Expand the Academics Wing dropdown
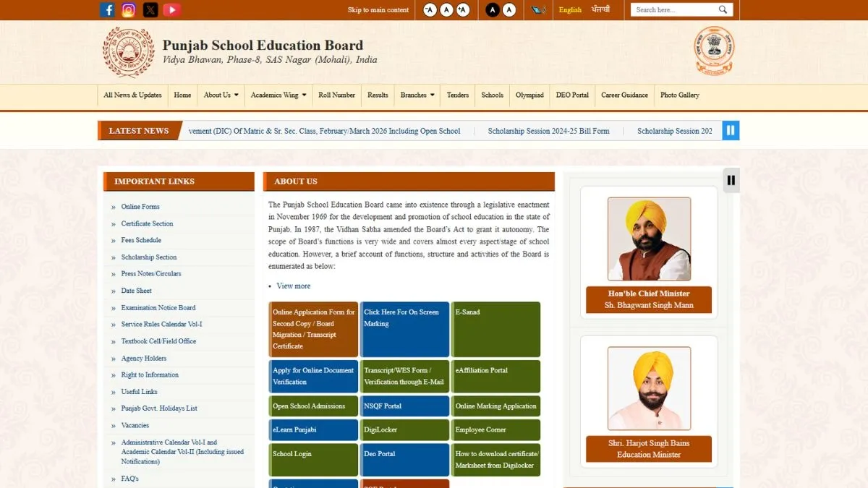Viewport: 868px width, 488px height. pos(278,95)
